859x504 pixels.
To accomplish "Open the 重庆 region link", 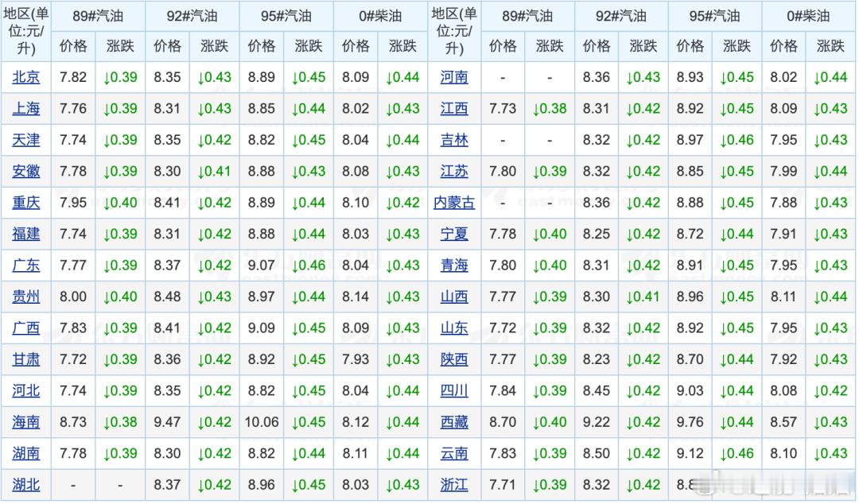I will [x=25, y=203].
